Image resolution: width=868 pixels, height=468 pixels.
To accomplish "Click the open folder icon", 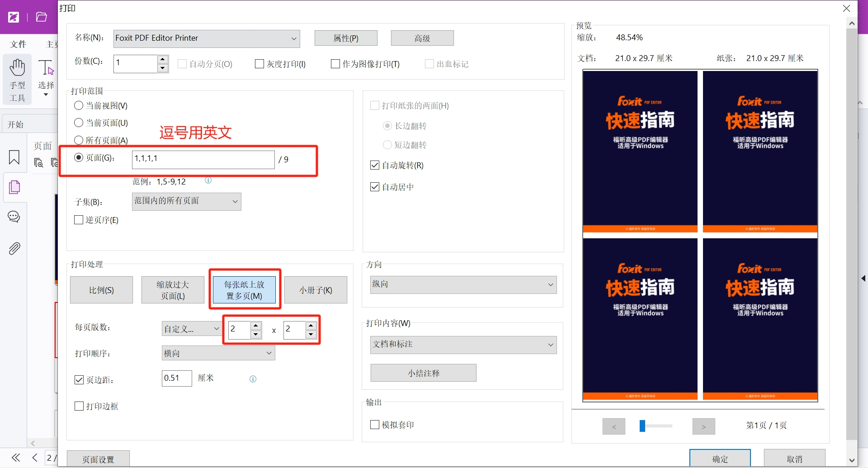I will point(42,17).
